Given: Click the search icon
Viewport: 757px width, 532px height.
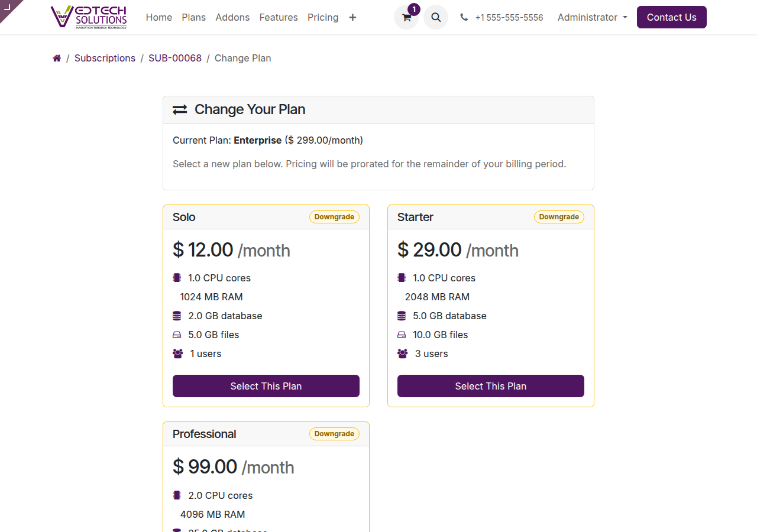Looking at the screenshot, I should point(436,17).
